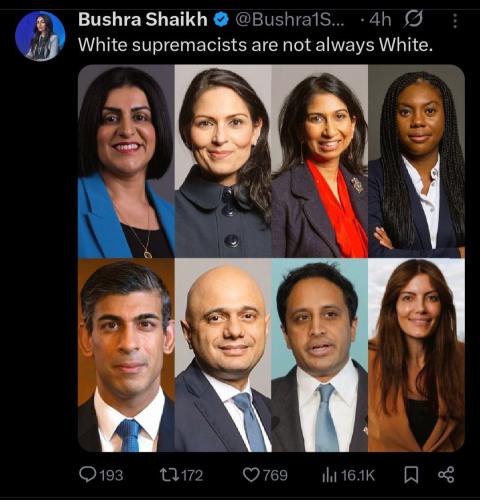
Task: View analytics via the 16.1K bar icon
Action: 330,475
